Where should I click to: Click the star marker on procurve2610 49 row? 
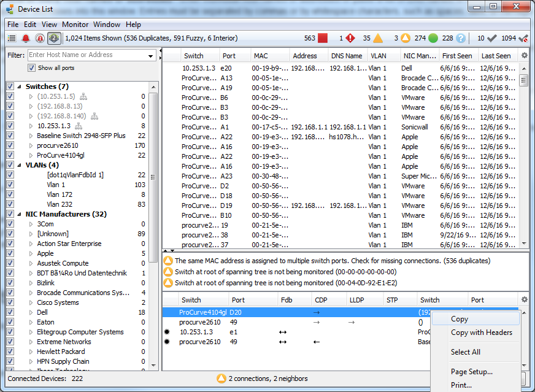[167, 342]
